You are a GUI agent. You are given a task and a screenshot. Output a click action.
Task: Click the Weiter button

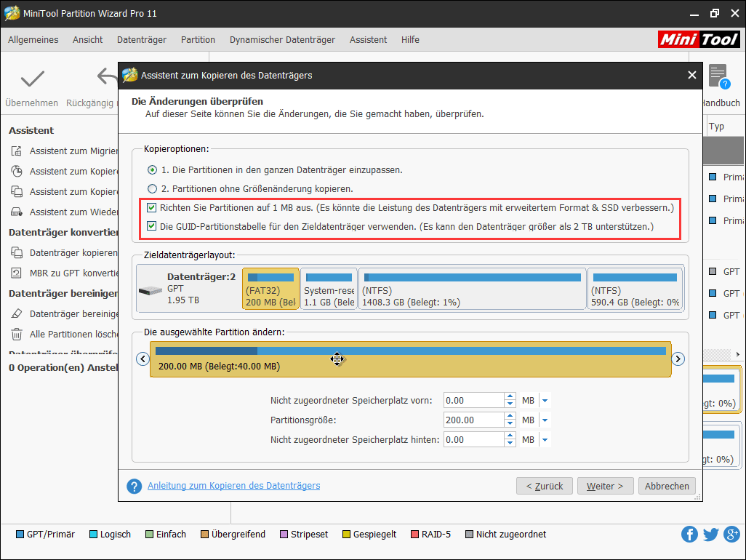point(605,486)
